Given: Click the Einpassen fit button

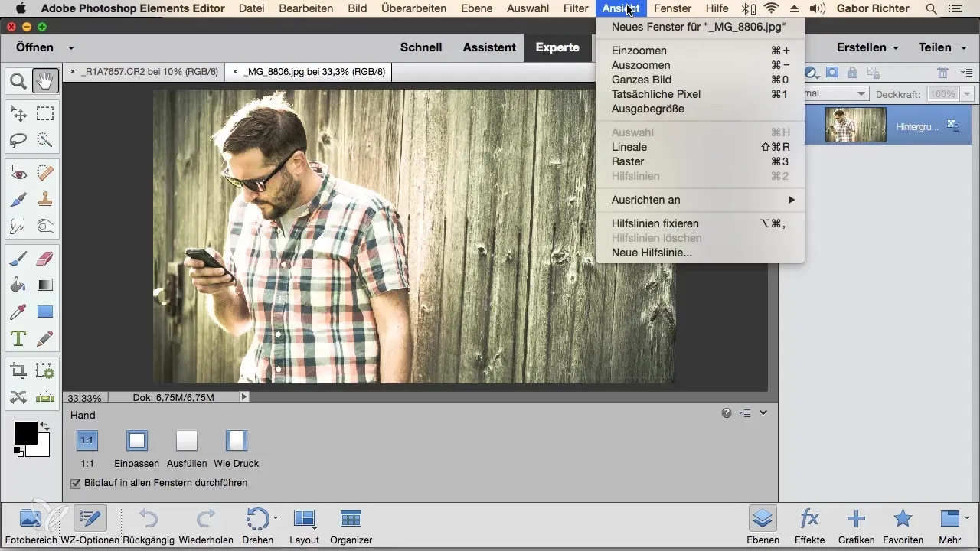Looking at the screenshot, I should pos(136,441).
